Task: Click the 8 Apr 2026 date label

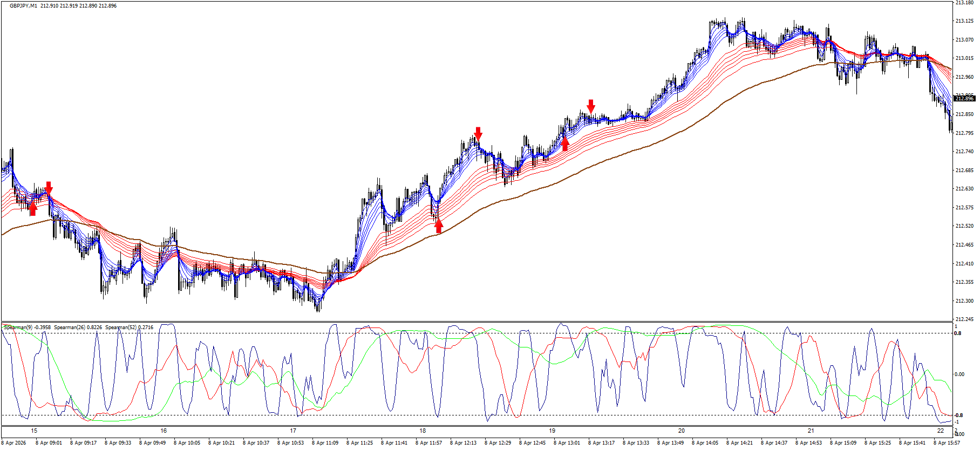Action: 13,443
